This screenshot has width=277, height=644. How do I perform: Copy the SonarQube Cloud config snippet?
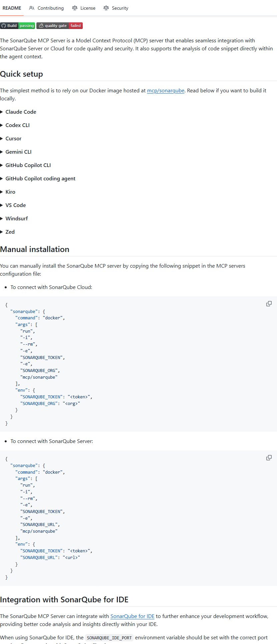269,304
